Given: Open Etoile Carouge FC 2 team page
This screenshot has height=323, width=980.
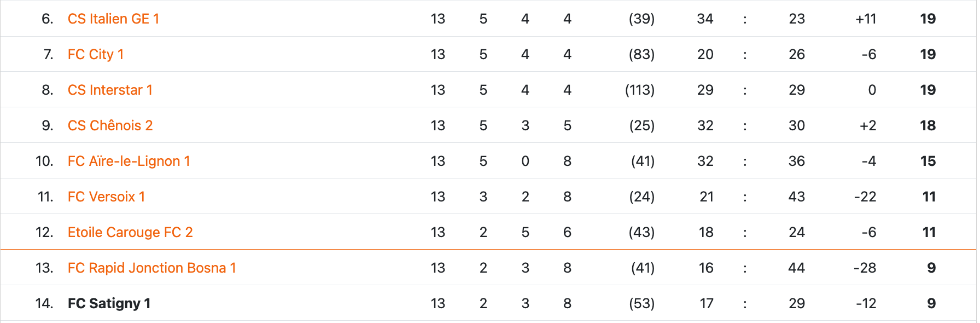Looking at the screenshot, I should [x=130, y=232].
